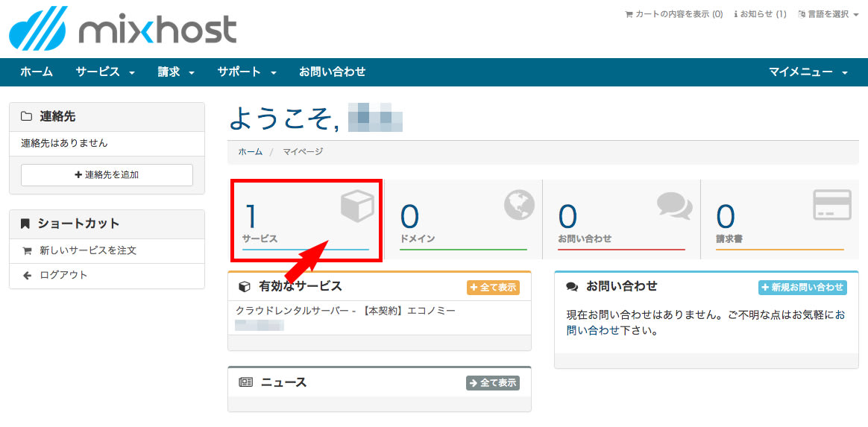
Task: Click the arrow icon beside ログアウト
Action: tap(27, 276)
